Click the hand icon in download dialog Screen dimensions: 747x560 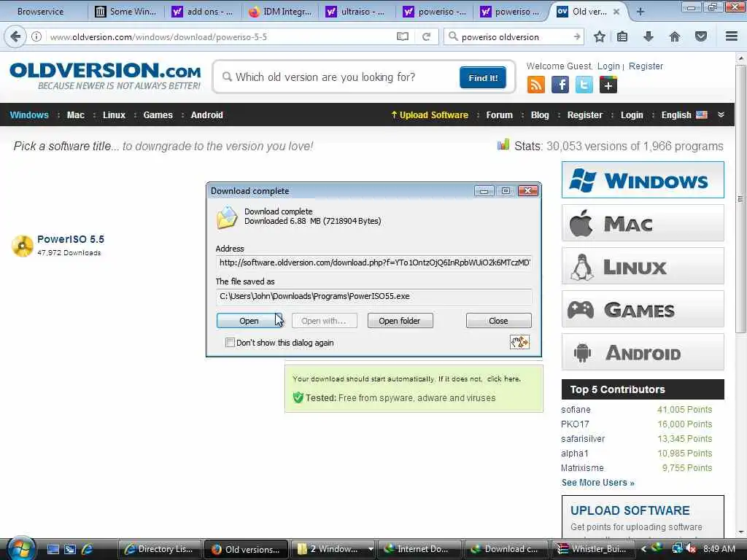[x=519, y=342]
